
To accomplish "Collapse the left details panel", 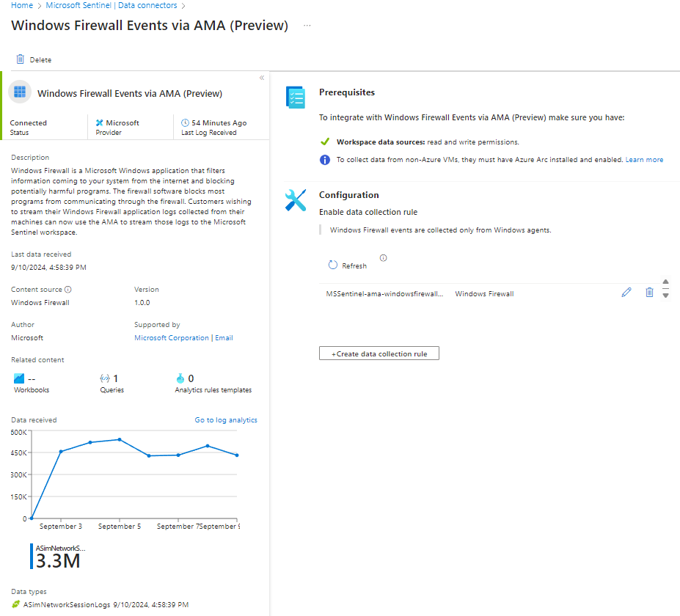I will [262, 78].
